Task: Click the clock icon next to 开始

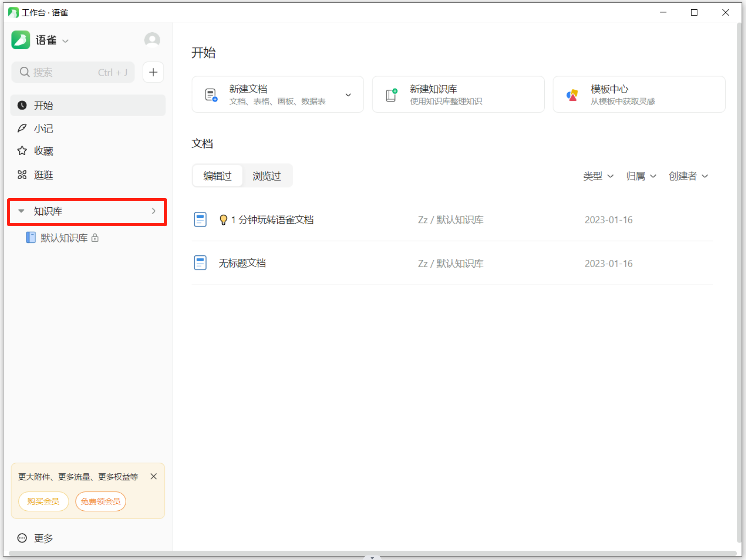Action: [x=22, y=105]
